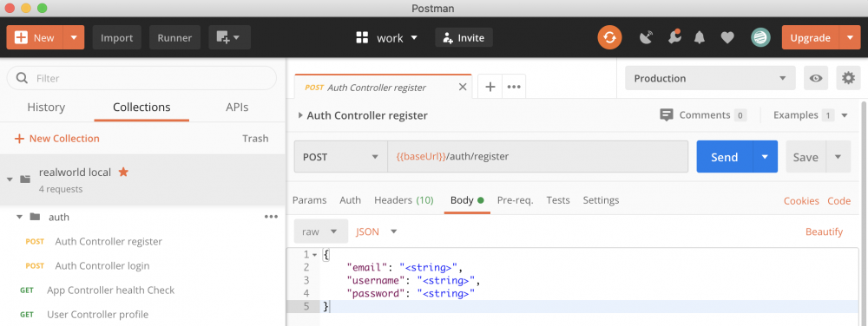
Task: Open the Headers (10) tab
Action: (x=404, y=200)
